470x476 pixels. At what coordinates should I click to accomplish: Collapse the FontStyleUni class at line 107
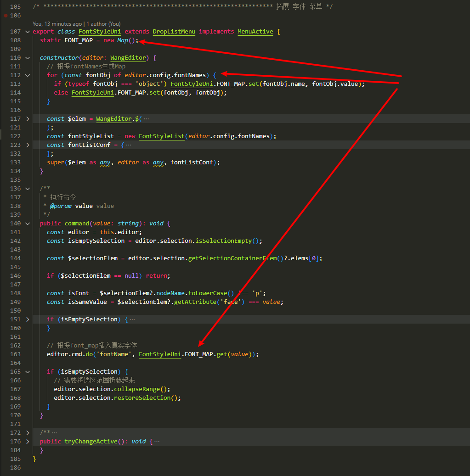point(28,32)
